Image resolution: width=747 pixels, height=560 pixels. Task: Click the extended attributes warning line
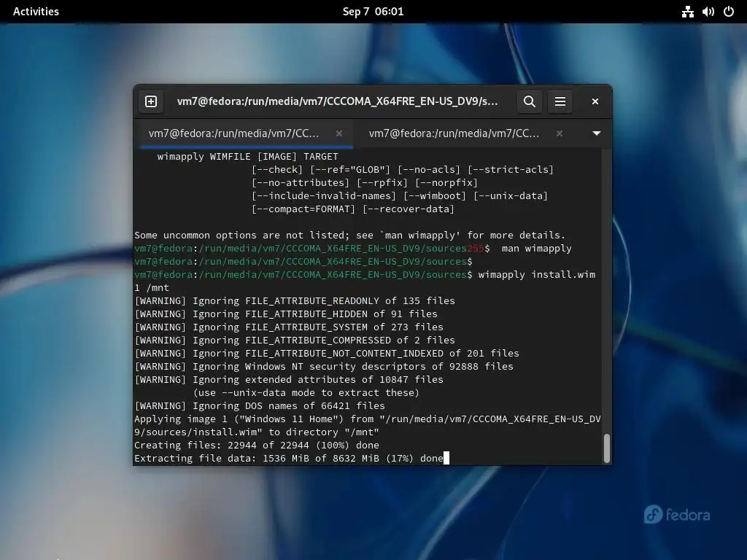[x=289, y=379]
